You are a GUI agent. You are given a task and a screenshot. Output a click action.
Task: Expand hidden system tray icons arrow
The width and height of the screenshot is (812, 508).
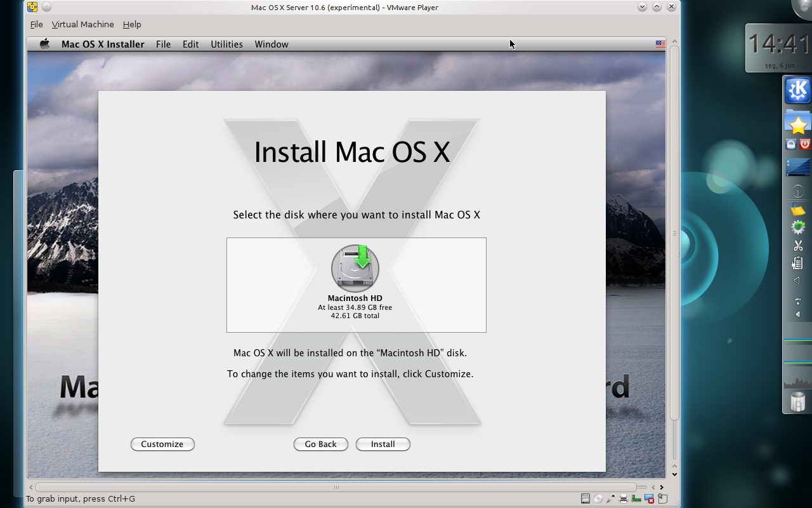coord(798,314)
